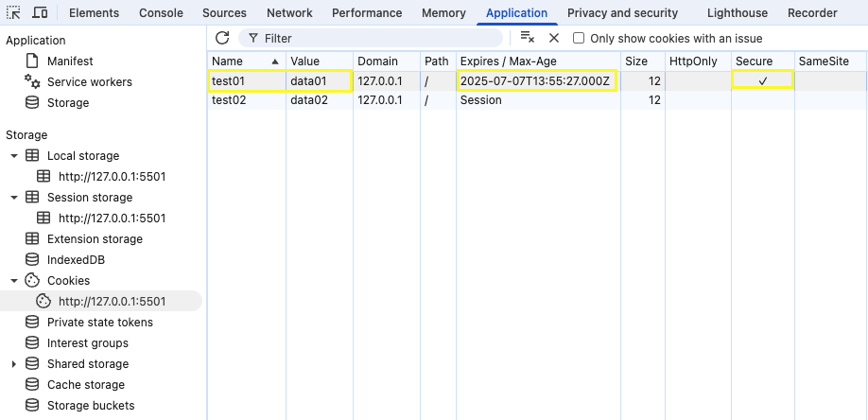This screenshot has width=868, height=420.
Task: Expand the Shared storage tree node
Action: 14,364
